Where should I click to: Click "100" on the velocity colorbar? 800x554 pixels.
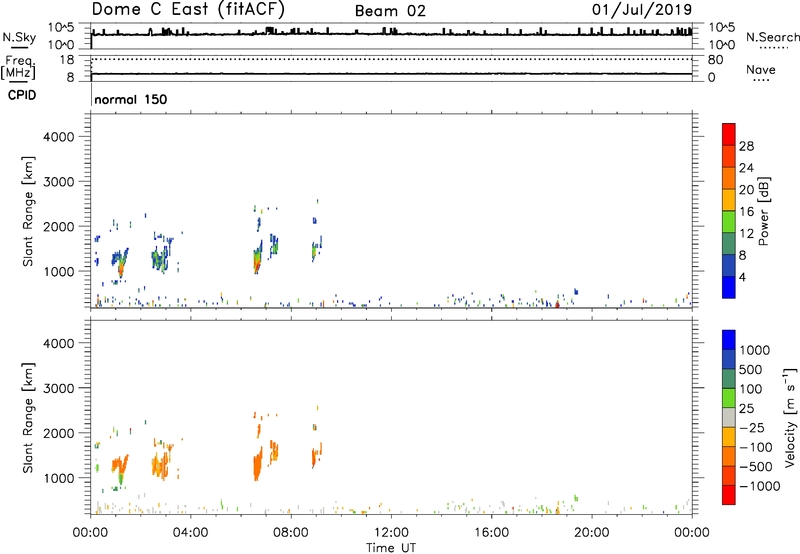click(751, 389)
